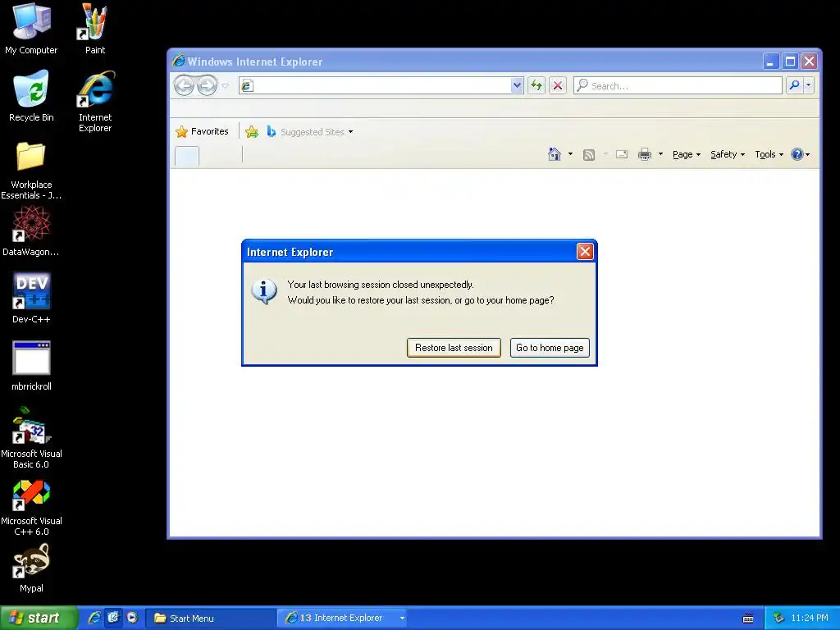Open the Favorites button
Viewport: 840px width, 630px height.
(202, 131)
